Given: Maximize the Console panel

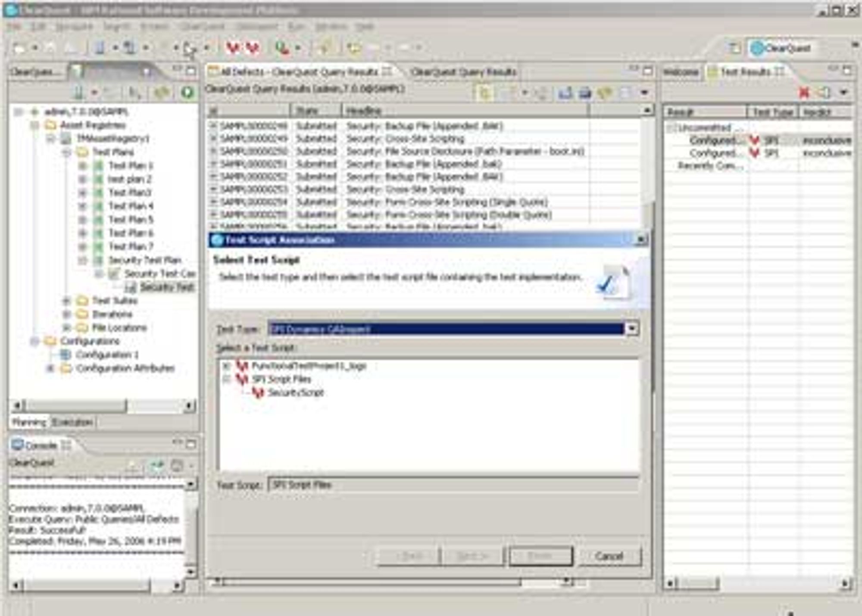Looking at the screenshot, I should 191,444.
